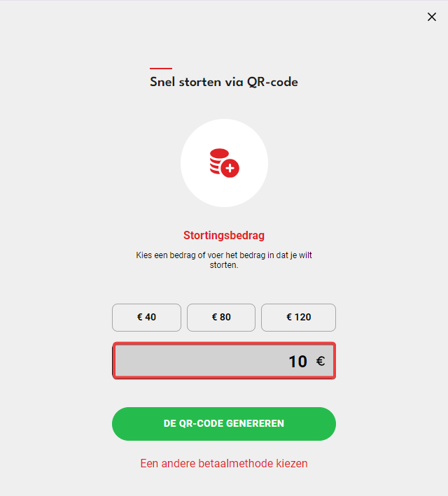Choose the € 80 deposit amount
Image resolution: width=448 pixels, height=496 pixels.
point(221,318)
